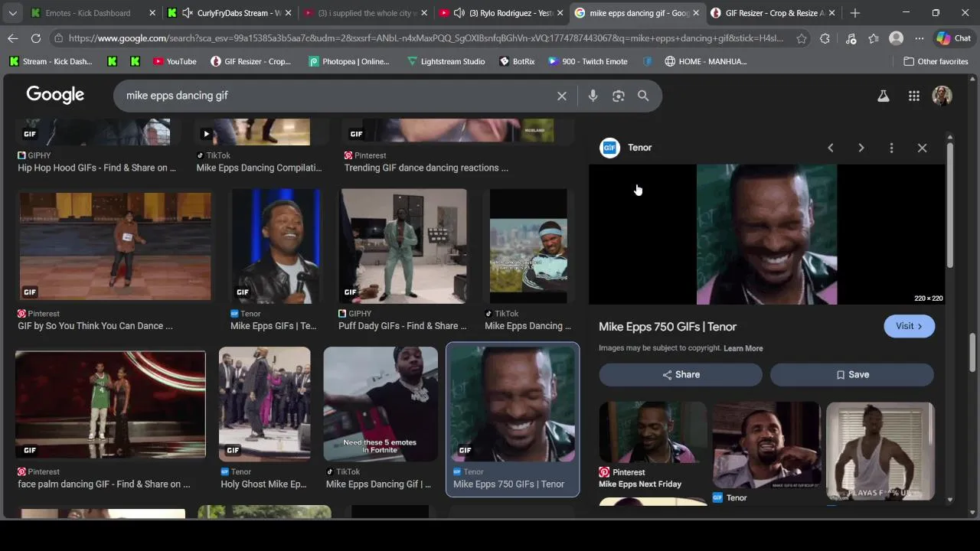This screenshot has height=551, width=980.
Task: Start voice search with the microphone icon
Action: coord(593,96)
